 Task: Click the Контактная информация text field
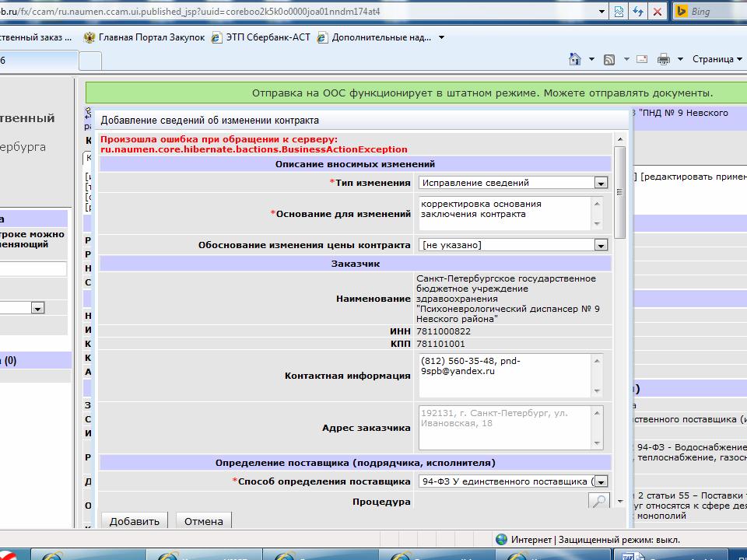click(504, 375)
